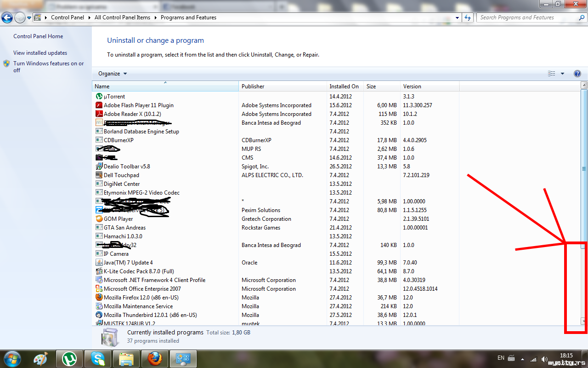
Task: Click the Mozilla Maintenance Service icon
Action: point(99,306)
